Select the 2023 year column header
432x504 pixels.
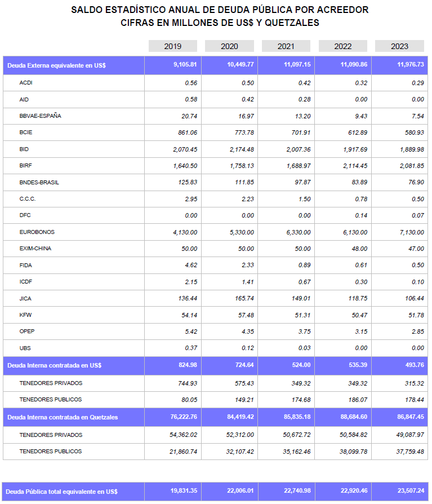pyautogui.click(x=399, y=46)
